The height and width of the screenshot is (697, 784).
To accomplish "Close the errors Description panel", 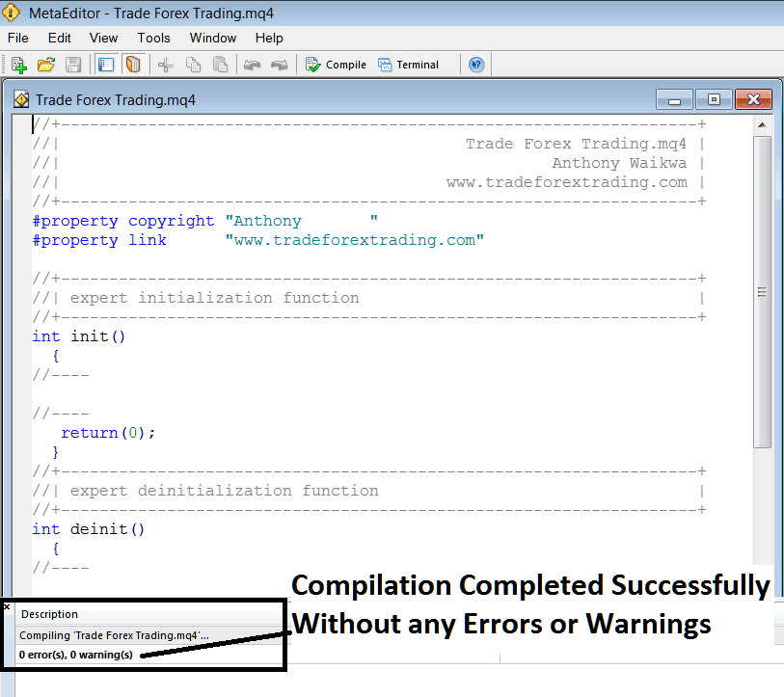I will [x=6, y=606].
